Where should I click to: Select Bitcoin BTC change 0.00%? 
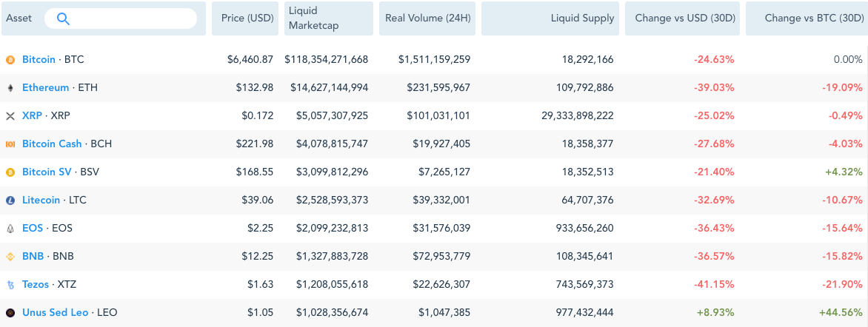[x=848, y=59]
